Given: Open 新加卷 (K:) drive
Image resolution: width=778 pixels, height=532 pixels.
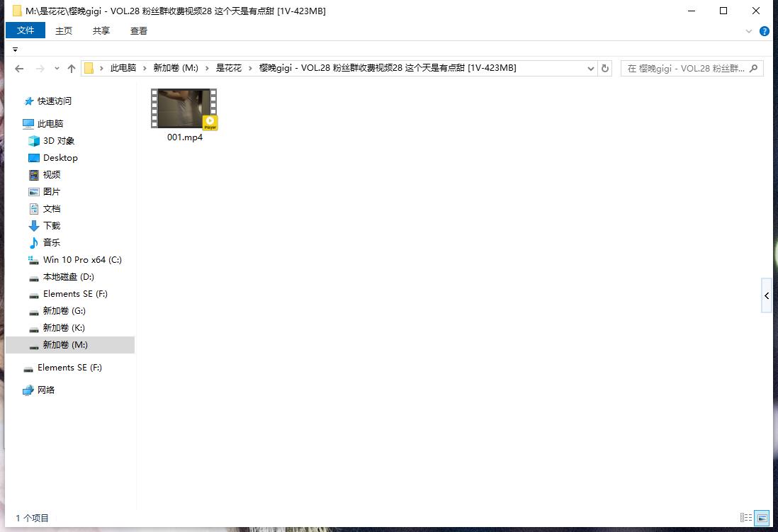Looking at the screenshot, I should [64, 327].
